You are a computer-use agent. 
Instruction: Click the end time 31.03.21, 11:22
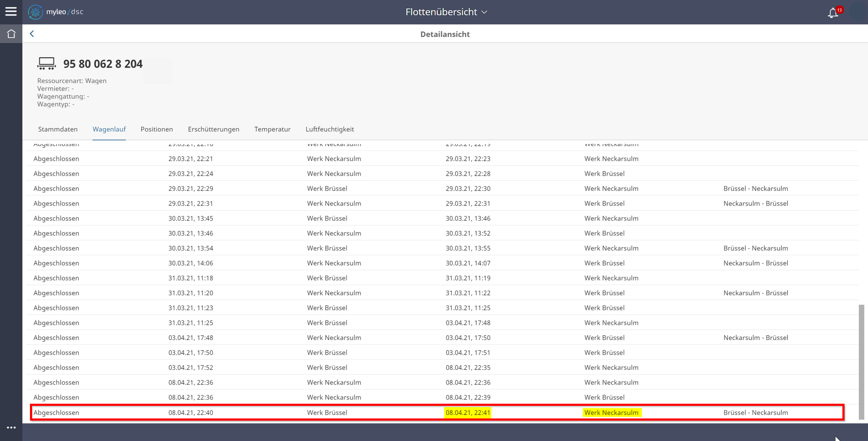(468, 293)
